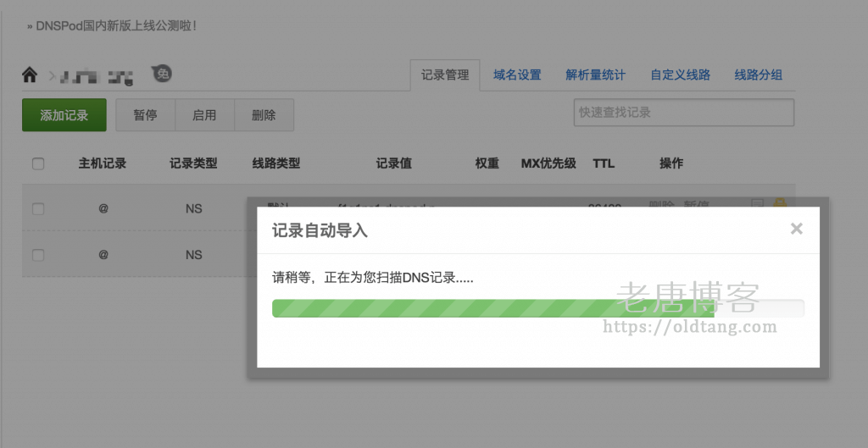Screen dimensions: 868x448
Task: Click the 免 free-plan badge icon
Action: pyautogui.click(x=162, y=75)
